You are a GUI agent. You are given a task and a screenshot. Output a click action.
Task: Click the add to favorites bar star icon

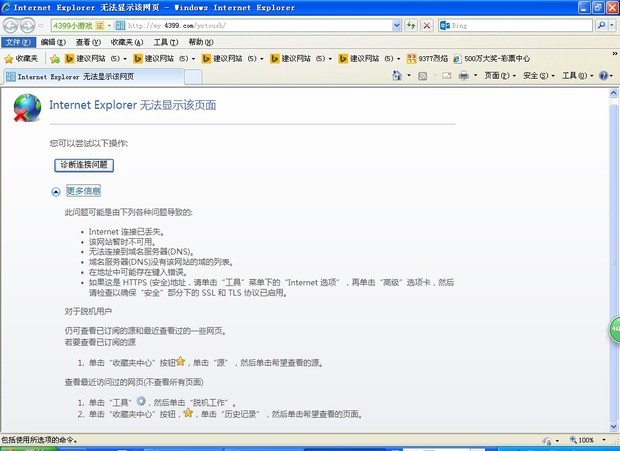[55, 59]
